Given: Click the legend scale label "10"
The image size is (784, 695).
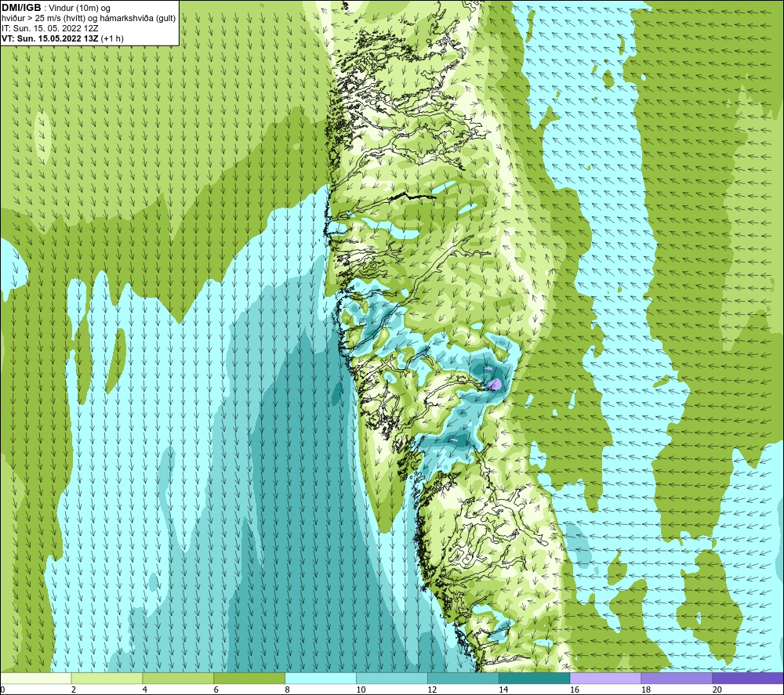Looking at the screenshot, I should (x=361, y=690).
